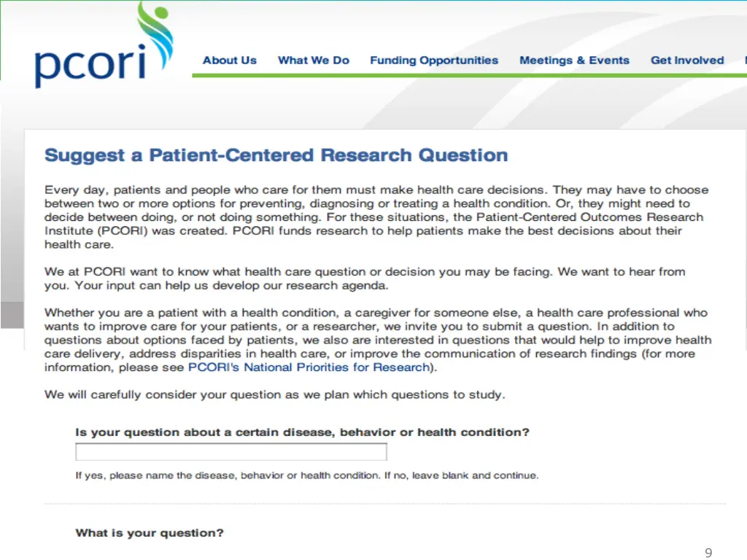Click the "Is your question about a certain disease" label
The width and height of the screenshot is (747, 560).
(x=302, y=432)
